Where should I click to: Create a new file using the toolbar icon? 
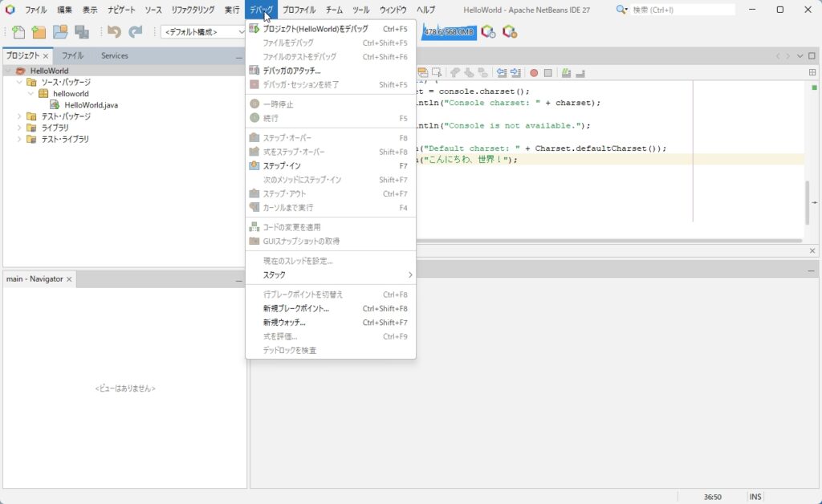[18, 33]
